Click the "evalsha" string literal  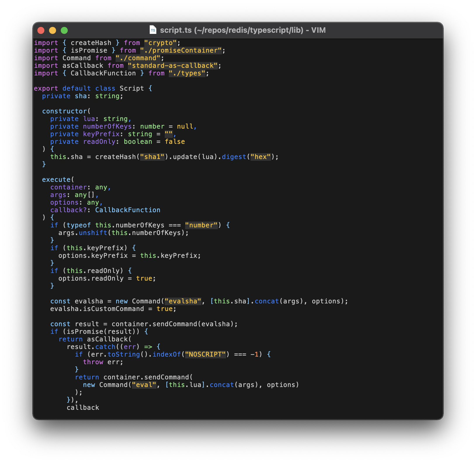[183, 301]
